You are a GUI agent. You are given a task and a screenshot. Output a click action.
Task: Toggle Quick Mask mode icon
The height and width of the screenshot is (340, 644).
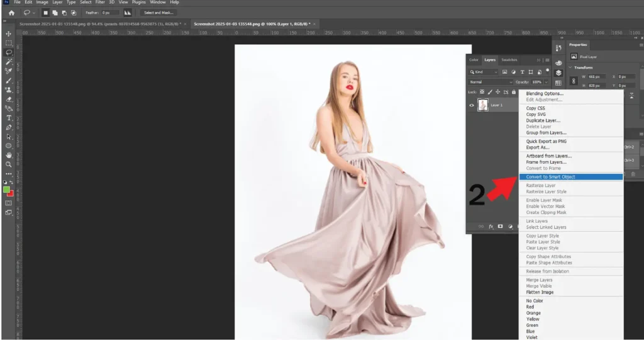[x=9, y=203]
